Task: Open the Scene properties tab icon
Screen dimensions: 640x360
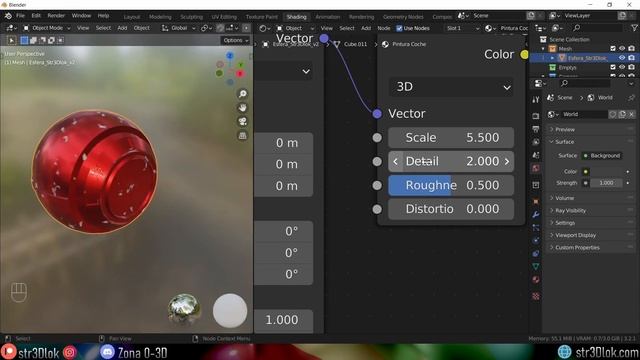Action: (x=536, y=155)
